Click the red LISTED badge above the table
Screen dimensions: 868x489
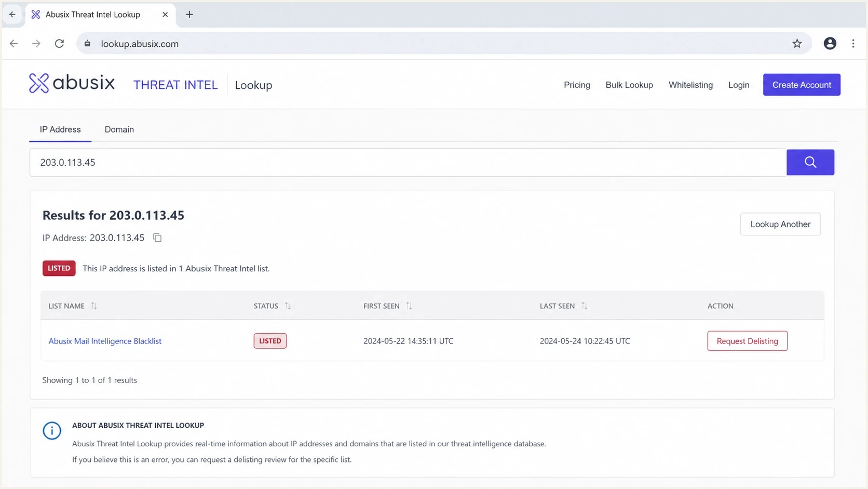(x=59, y=268)
